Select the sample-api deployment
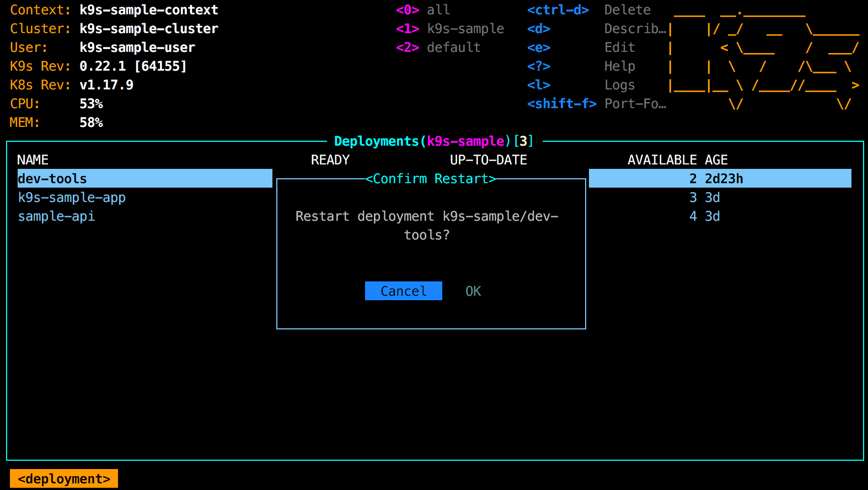 [56, 216]
